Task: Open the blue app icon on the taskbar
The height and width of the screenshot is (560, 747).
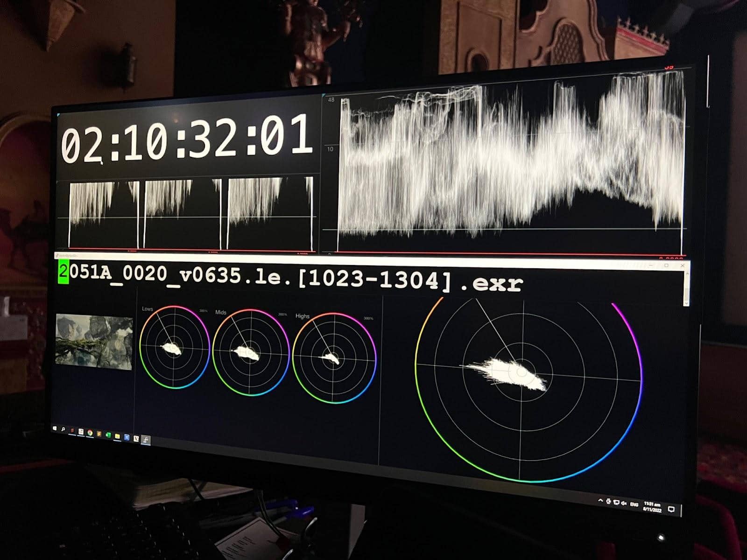Action: click(127, 437)
